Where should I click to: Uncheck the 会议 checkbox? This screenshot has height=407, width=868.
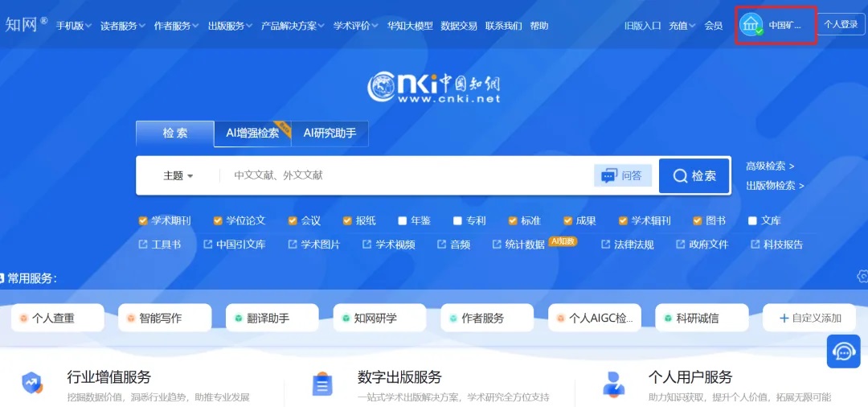tap(293, 221)
